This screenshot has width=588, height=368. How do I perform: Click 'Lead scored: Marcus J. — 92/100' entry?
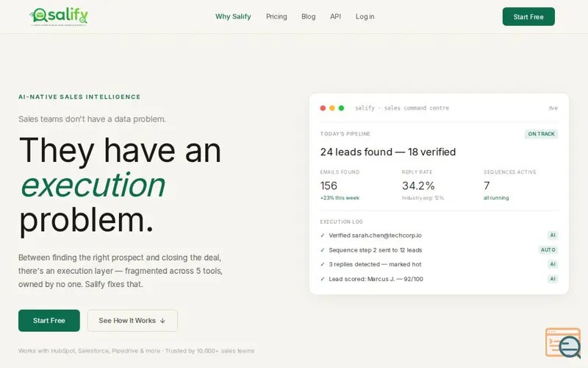pyautogui.click(x=376, y=279)
